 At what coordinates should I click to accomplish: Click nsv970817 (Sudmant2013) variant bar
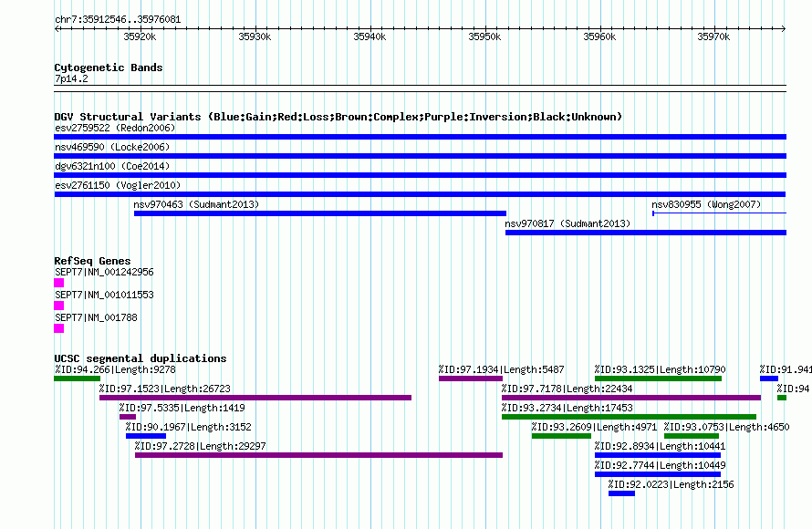(x=646, y=233)
